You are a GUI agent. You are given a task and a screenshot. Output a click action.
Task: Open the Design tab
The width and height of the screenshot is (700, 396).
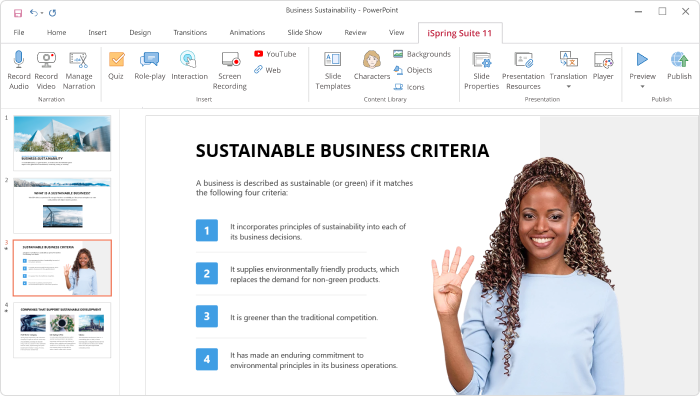140,33
